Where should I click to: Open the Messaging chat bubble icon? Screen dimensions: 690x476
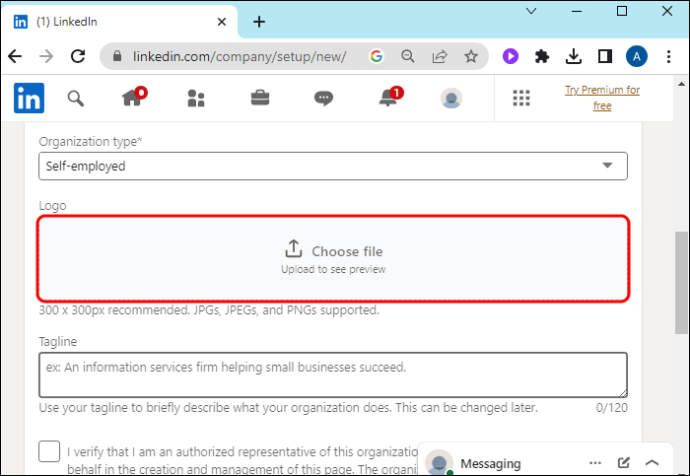click(x=323, y=98)
